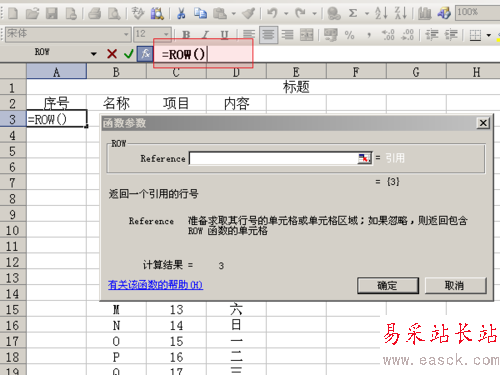Viewport: 500px width, 375px height.
Task: Print the sheet with printer icon
Action: 95,13
